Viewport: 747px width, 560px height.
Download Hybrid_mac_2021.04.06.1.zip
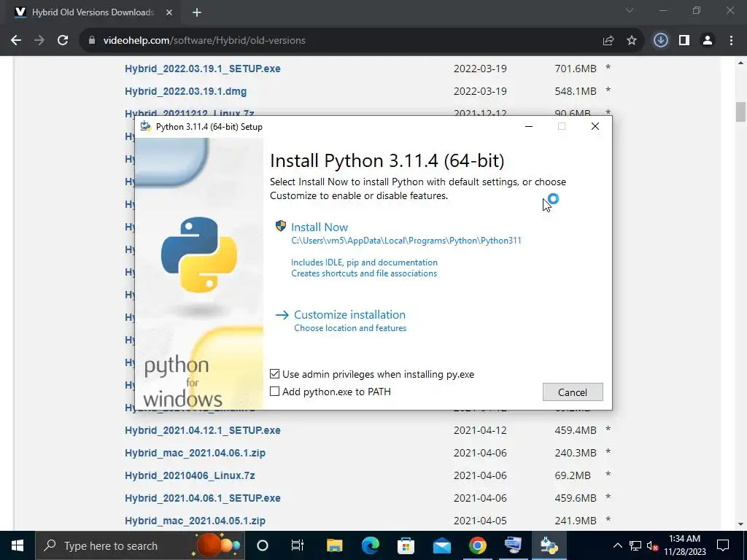click(195, 453)
